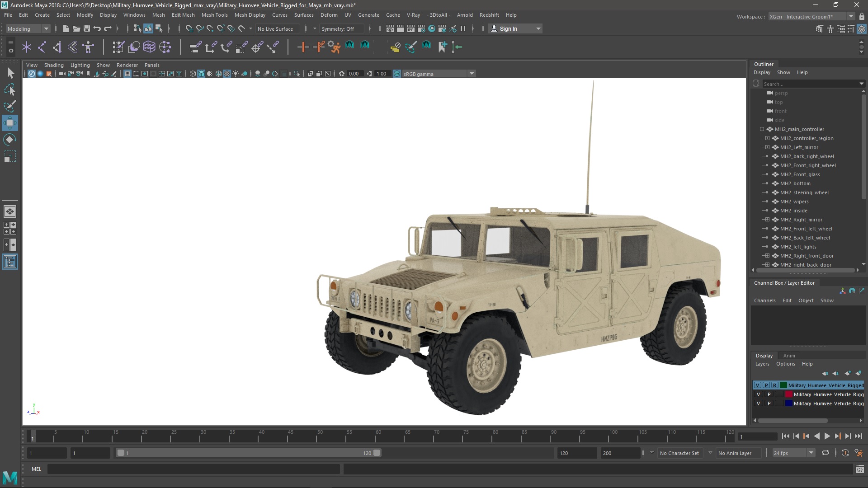Screen dimensions: 868x488
Task: Select the Generate menu item
Action: pyautogui.click(x=368, y=14)
